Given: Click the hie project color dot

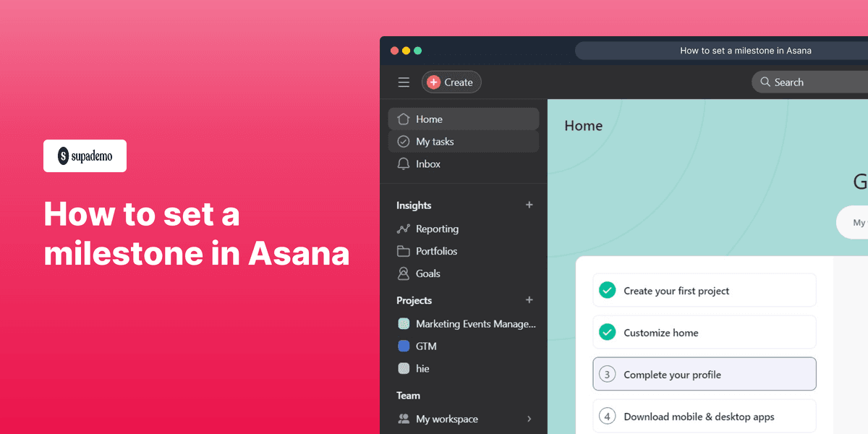Looking at the screenshot, I should tap(404, 368).
